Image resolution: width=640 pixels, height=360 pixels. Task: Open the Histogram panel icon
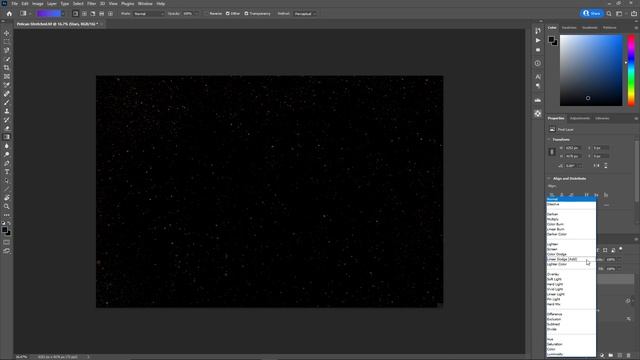[538, 100]
